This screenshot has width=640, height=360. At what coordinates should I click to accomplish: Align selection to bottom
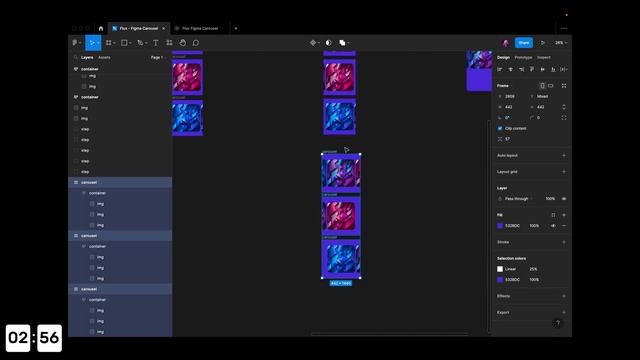(x=553, y=69)
